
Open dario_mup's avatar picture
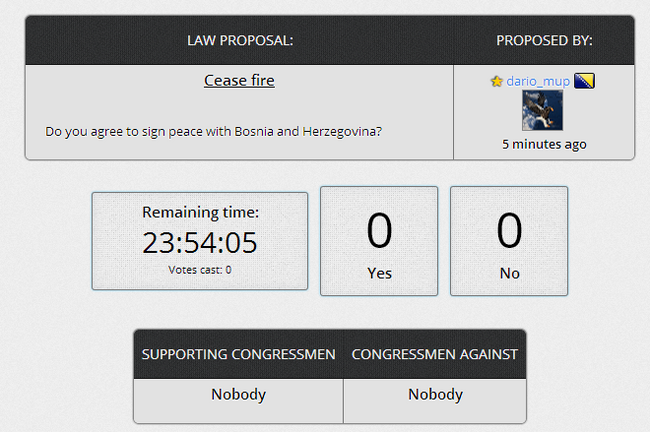[x=543, y=110]
